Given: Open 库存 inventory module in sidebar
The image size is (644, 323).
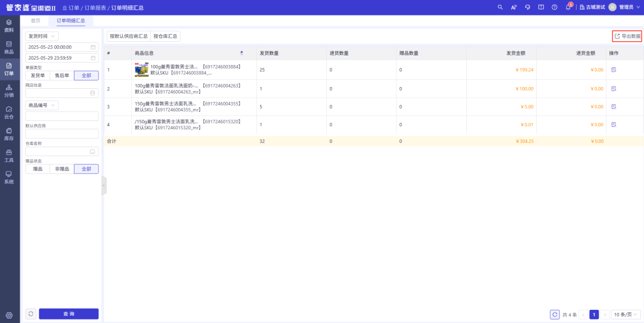Looking at the screenshot, I should pos(9,133).
